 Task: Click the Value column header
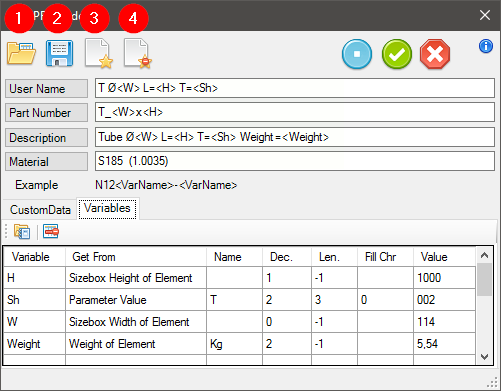pyautogui.click(x=444, y=257)
